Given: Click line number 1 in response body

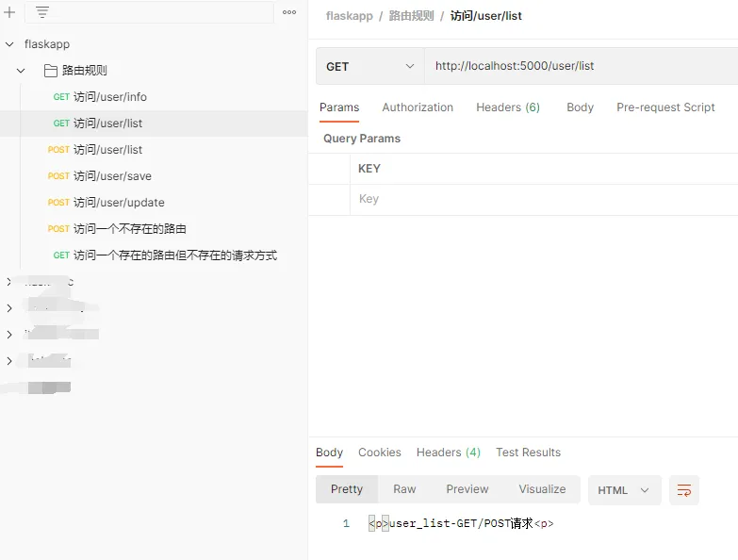Looking at the screenshot, I should pos(346,523).
